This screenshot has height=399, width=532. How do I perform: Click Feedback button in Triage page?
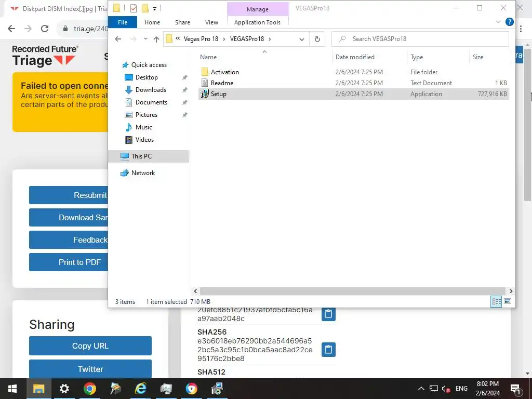click(x=69, y=240)
